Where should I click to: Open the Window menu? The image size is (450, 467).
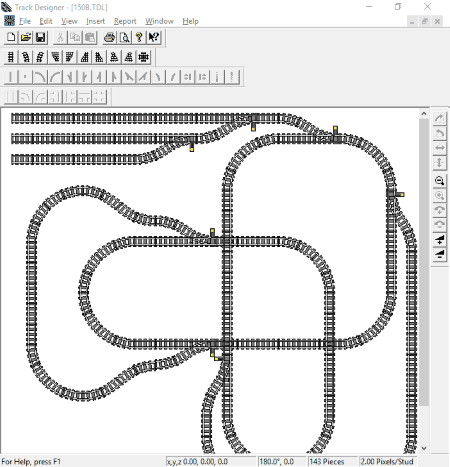coord(159,21)
